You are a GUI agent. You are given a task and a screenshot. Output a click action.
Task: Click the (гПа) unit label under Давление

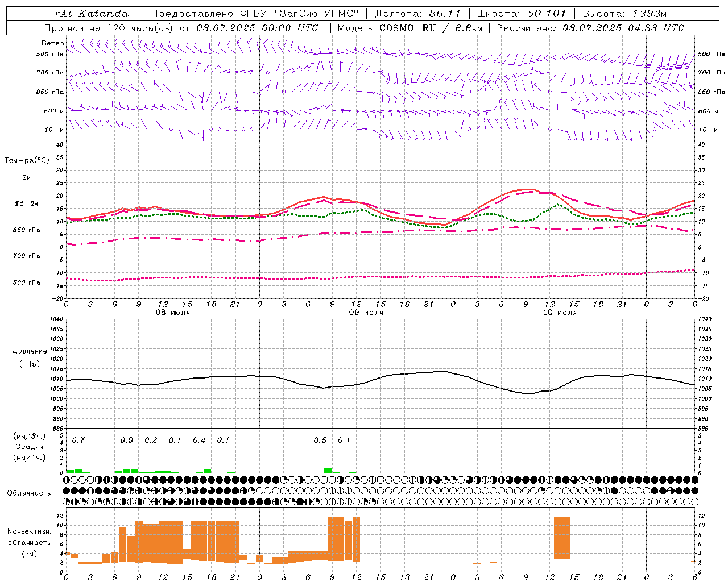[29, 364]
